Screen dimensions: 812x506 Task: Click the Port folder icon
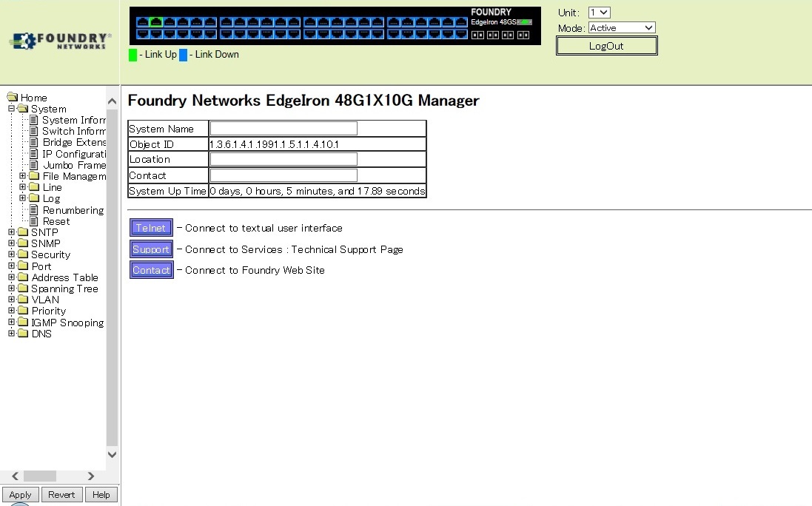23,266
